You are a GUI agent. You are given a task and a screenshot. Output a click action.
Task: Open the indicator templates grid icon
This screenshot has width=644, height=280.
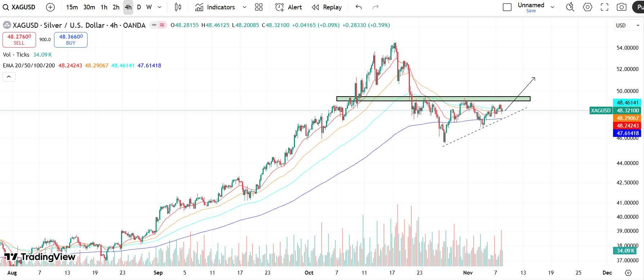click(x=259, y=7)
